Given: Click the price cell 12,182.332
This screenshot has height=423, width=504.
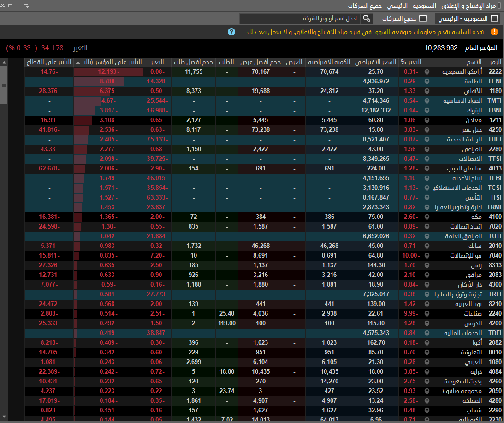Looking at the screenshot, I should (x=376, y=111).
